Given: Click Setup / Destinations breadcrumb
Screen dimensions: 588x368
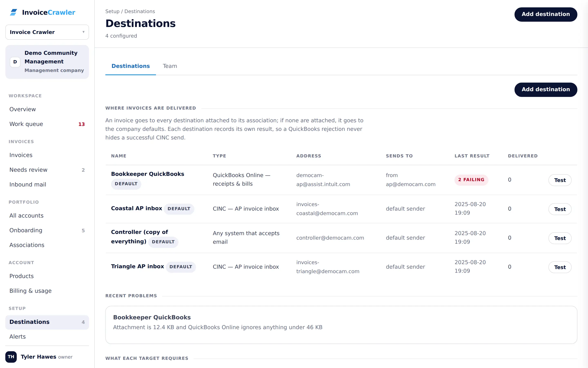Looking at the screenshot, I should (x=130, y=11).
